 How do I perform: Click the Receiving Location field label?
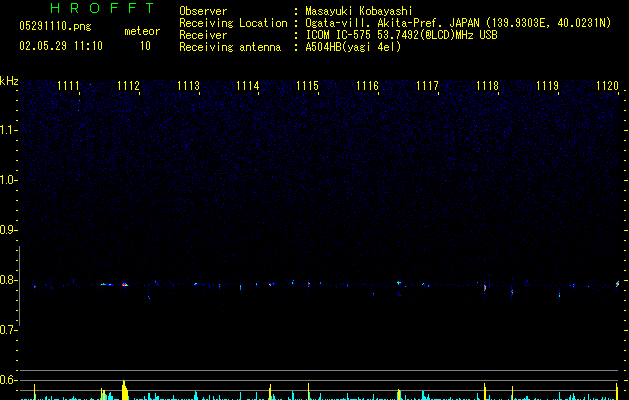pyautogui.click(x=233, y=23)
